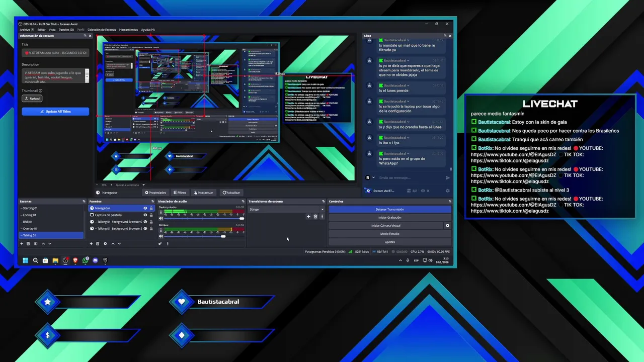Toggle lock on Navegador source
The height and width of the screenshot is (362, 644).
151,208
